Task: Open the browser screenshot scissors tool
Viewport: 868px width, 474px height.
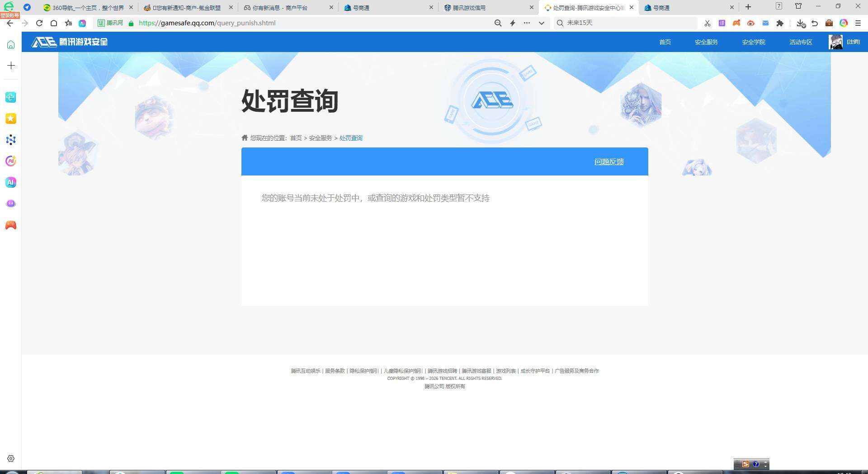Action: [707, 23]
